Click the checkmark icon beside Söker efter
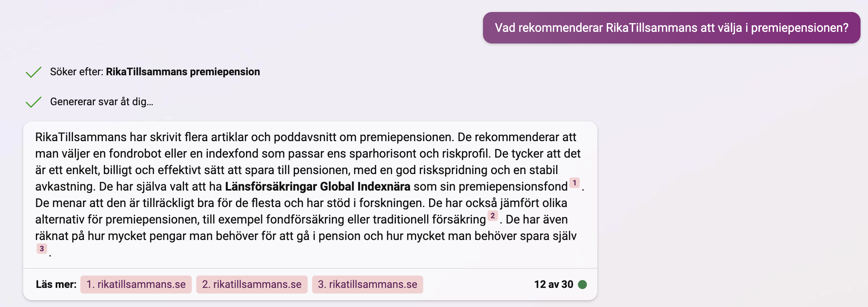Viewport: 868px width, 307px height. tap(34, 72)
